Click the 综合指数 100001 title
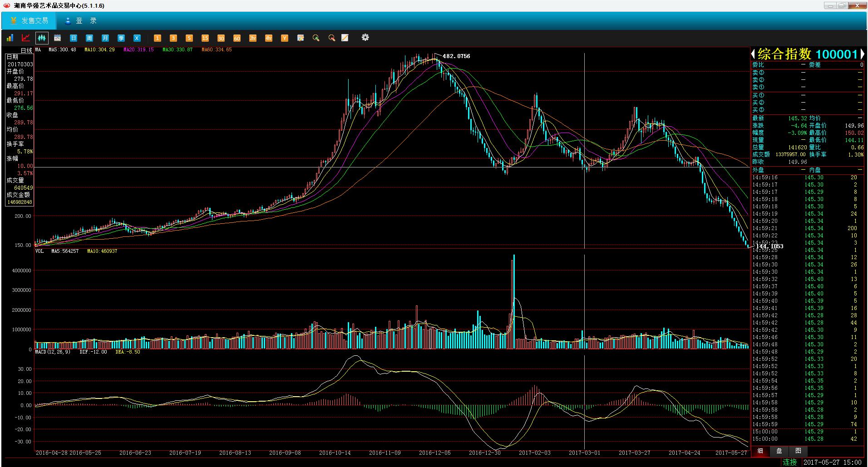Viewport: 868px width, 467px height. coord(808,54)
